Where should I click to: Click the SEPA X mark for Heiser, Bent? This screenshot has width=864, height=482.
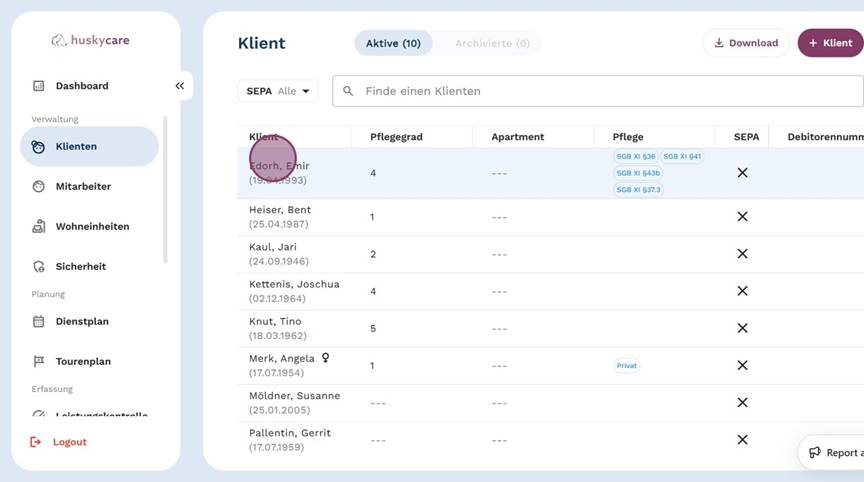(x=742, y=217)
